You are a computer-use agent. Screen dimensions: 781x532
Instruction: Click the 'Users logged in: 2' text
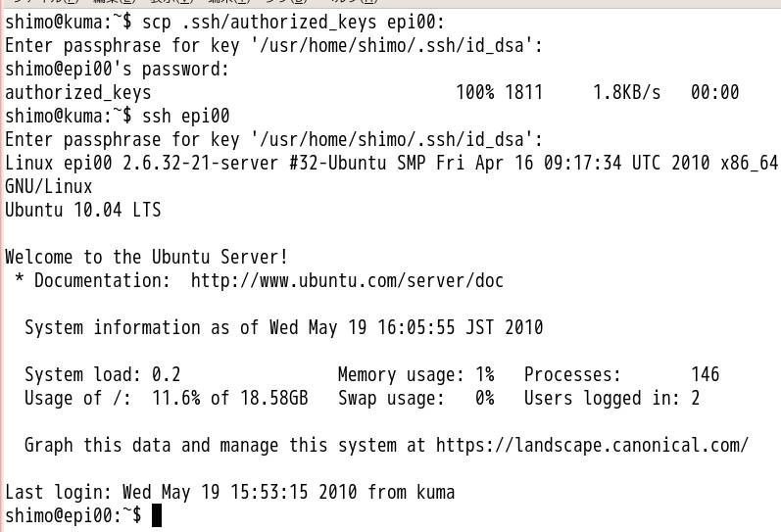[x=611, y=399]
